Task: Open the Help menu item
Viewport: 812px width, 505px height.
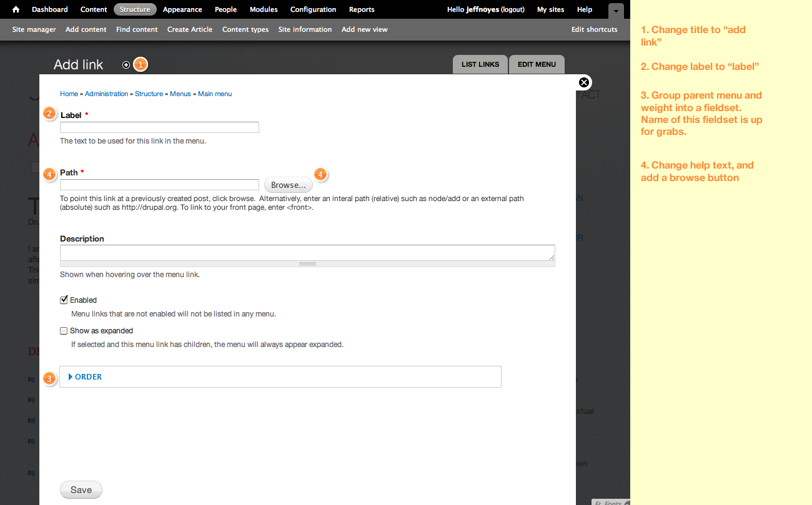Action: (585, 9)
